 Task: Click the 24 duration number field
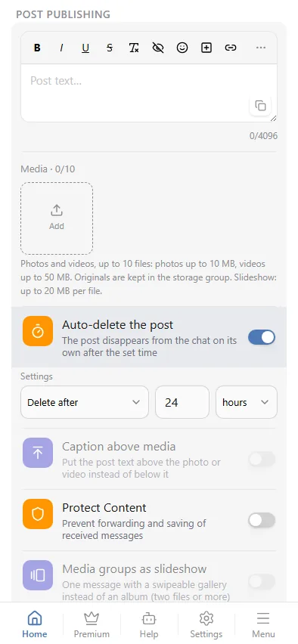182,402
